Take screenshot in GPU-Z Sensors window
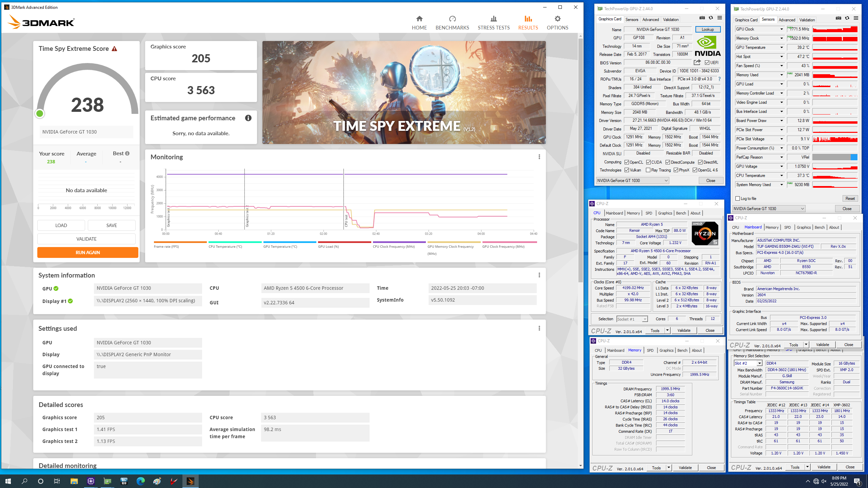Screen dimensions: 868x488 [x=838, y=18]
